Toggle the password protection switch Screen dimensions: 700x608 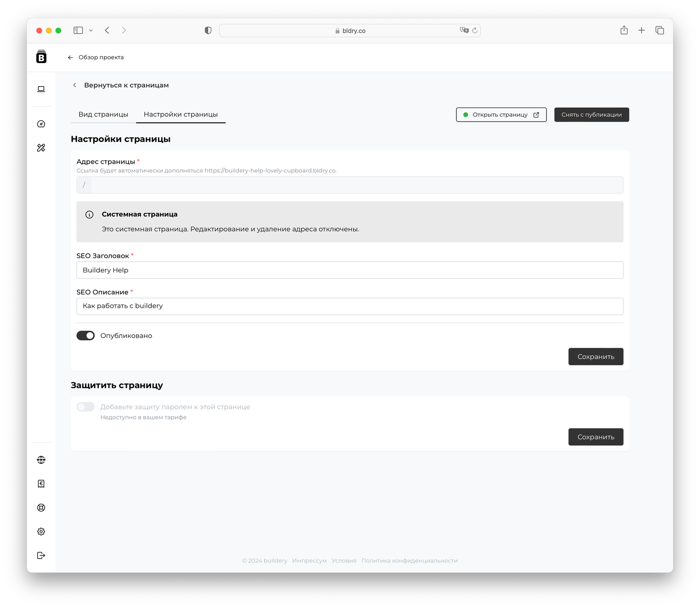coord(86,407)
